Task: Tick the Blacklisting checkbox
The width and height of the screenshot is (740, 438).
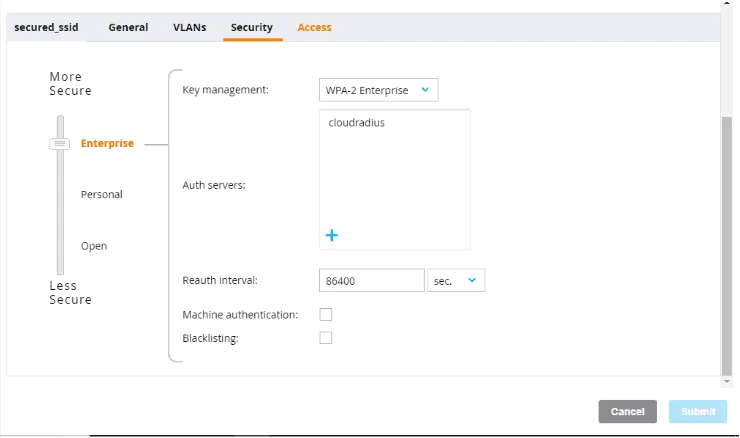Action: pyautogui.click(x=325, y=338)
